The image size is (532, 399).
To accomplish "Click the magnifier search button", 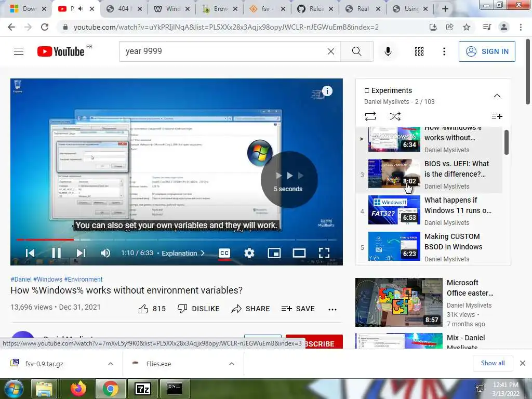I will click(x=356, y=51).
